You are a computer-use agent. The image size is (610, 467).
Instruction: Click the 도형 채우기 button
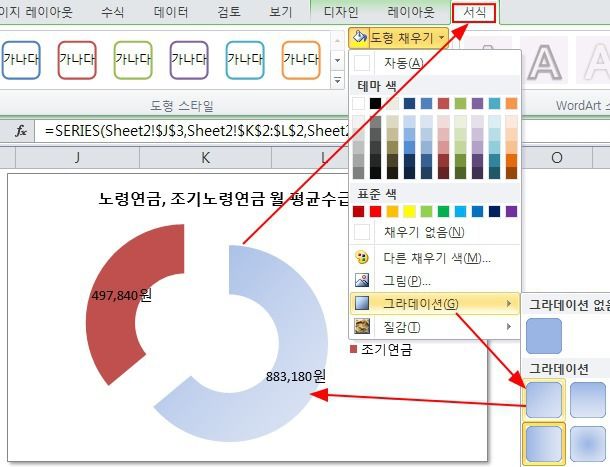coord(398,38)
